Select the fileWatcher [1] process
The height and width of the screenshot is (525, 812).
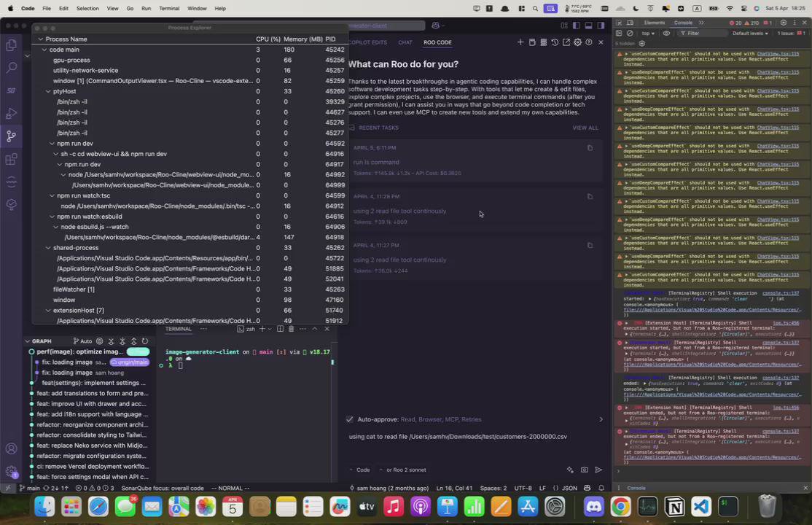pos(190,289)
